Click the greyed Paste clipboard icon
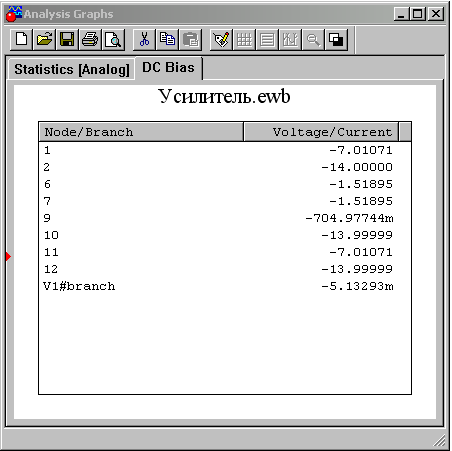The height and width of the screenshot is (451, 452). click(x=190, y=40)
